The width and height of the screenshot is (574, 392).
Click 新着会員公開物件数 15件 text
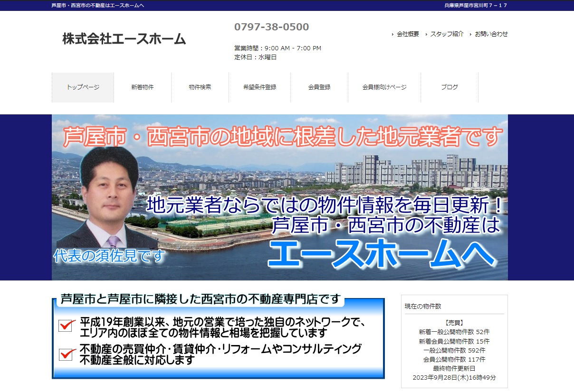click(x=454, y=341)
